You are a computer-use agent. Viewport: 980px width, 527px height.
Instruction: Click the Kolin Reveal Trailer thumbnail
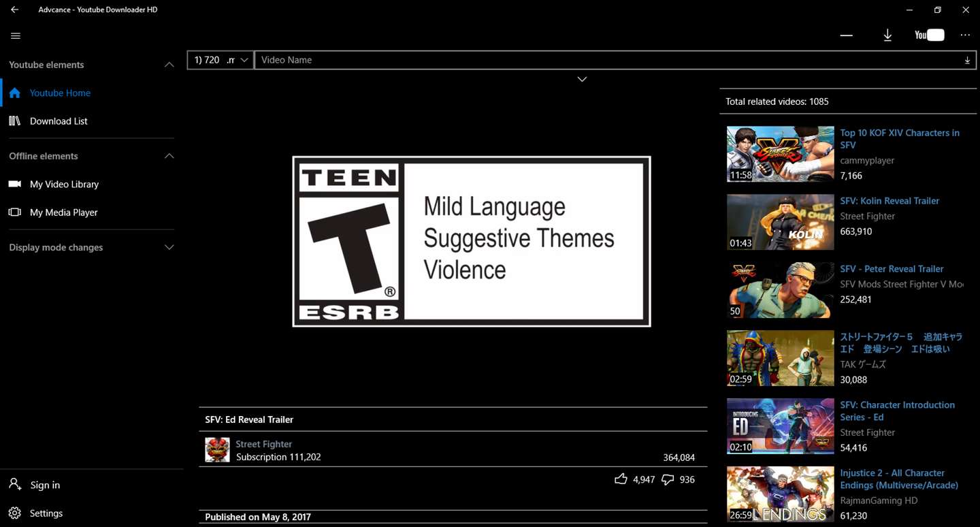click(x=780, y=222)
